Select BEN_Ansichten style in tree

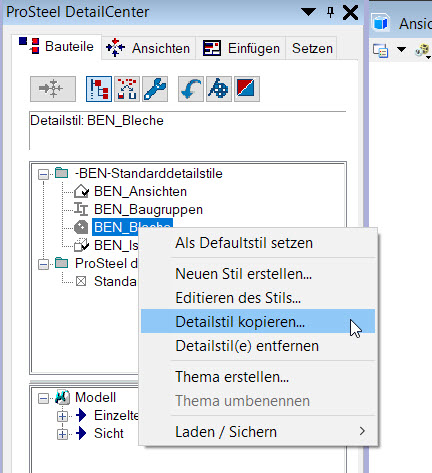pyautogui.click(x=140, y=192)
